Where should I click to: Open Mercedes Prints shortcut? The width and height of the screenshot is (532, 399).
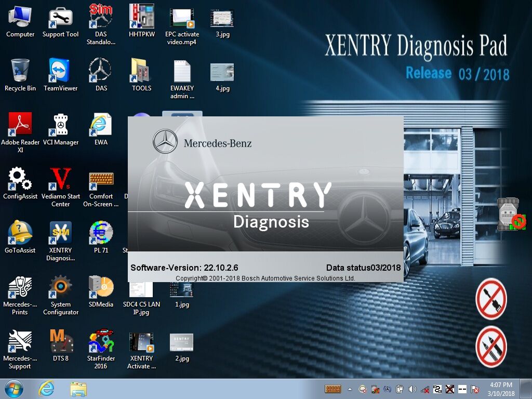[20, 296]
